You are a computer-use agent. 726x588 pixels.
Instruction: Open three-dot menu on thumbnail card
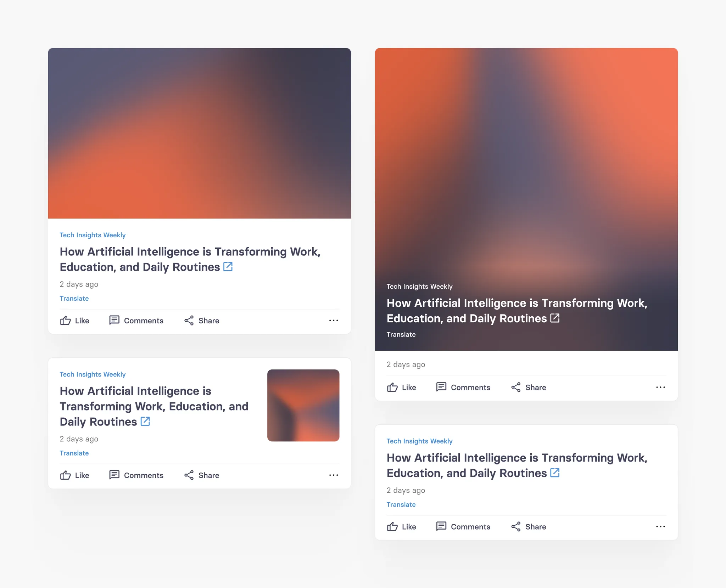pyautogui.click(x=334, y=475)
